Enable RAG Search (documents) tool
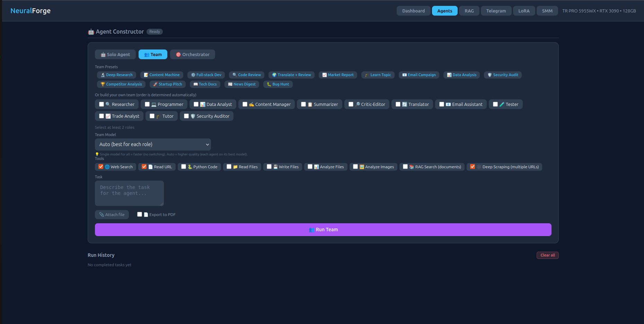The image size is (644, 324). [x=405, y=166]
